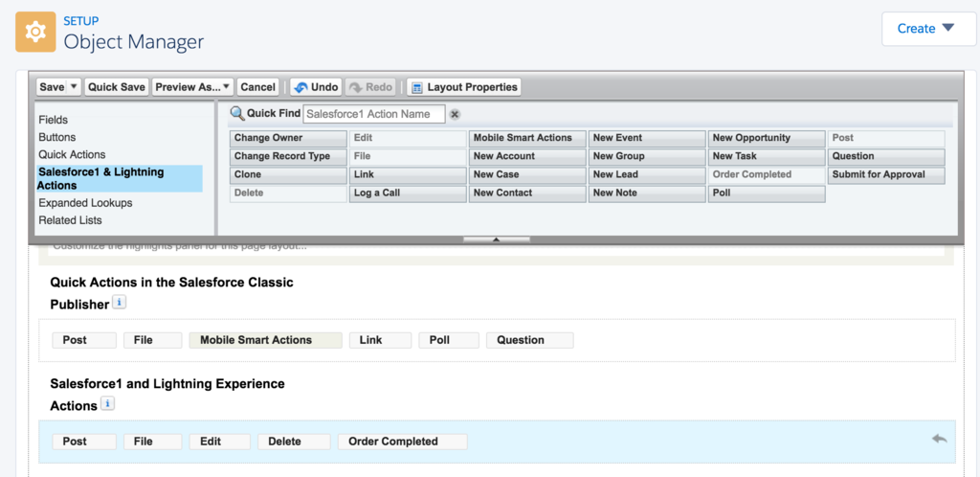Screen dimensions: 980x477
Task: Select the New Contact palette action
Action: tap(527, 193)
